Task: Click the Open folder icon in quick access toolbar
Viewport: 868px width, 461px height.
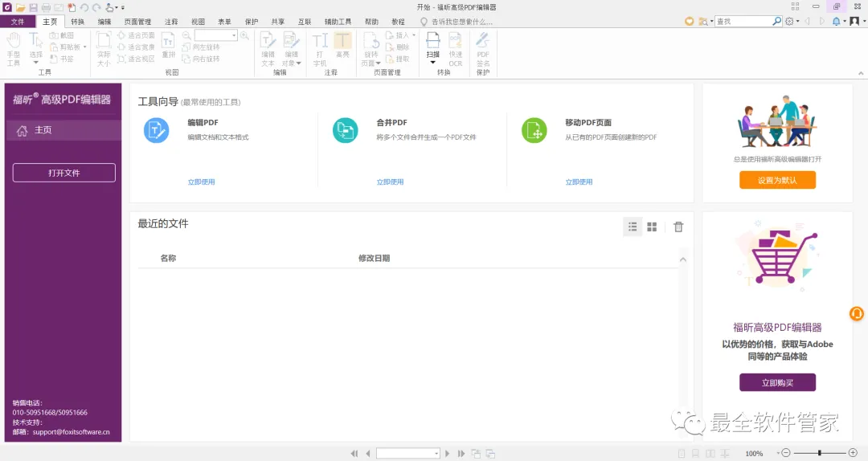Action: click(x=20, y=7)
